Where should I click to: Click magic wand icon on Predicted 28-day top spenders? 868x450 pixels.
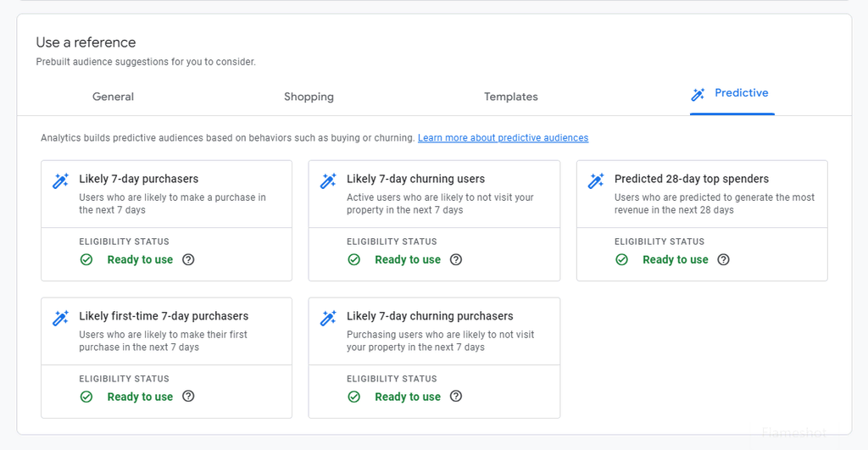[x=596, y=181]
